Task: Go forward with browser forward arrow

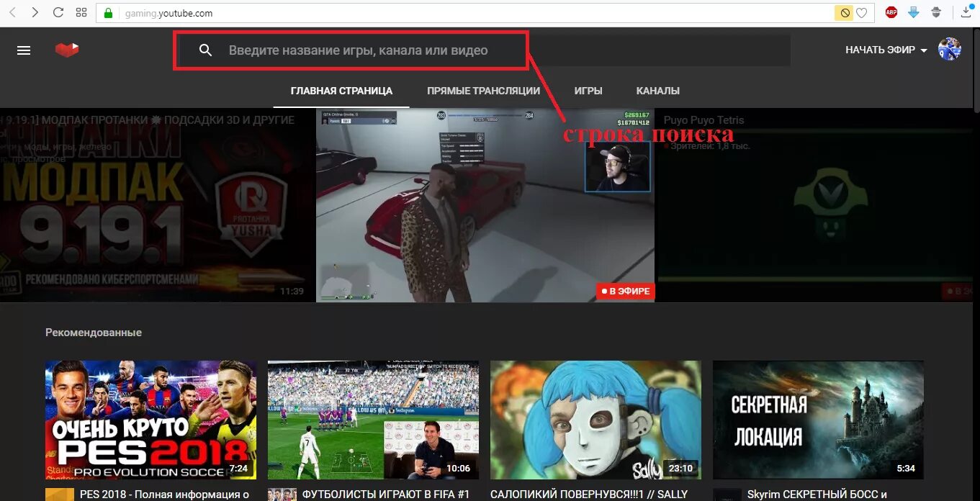Action: (35, 13)
